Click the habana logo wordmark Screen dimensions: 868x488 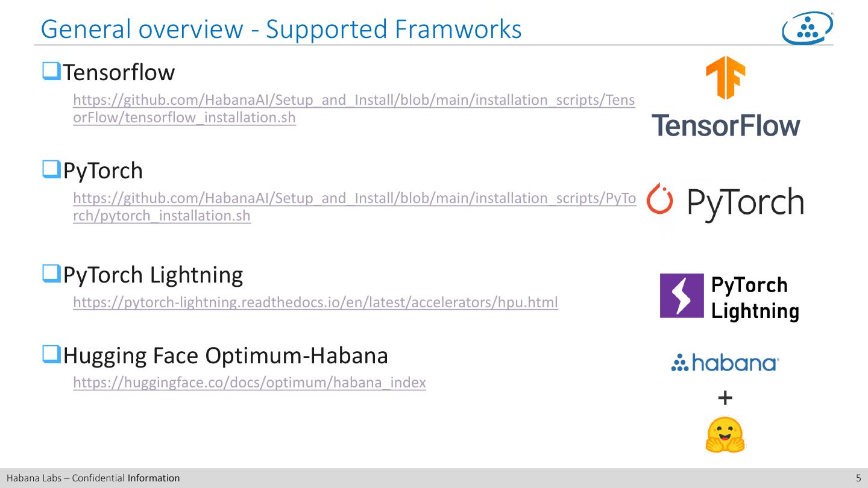[x=725, y=363]
